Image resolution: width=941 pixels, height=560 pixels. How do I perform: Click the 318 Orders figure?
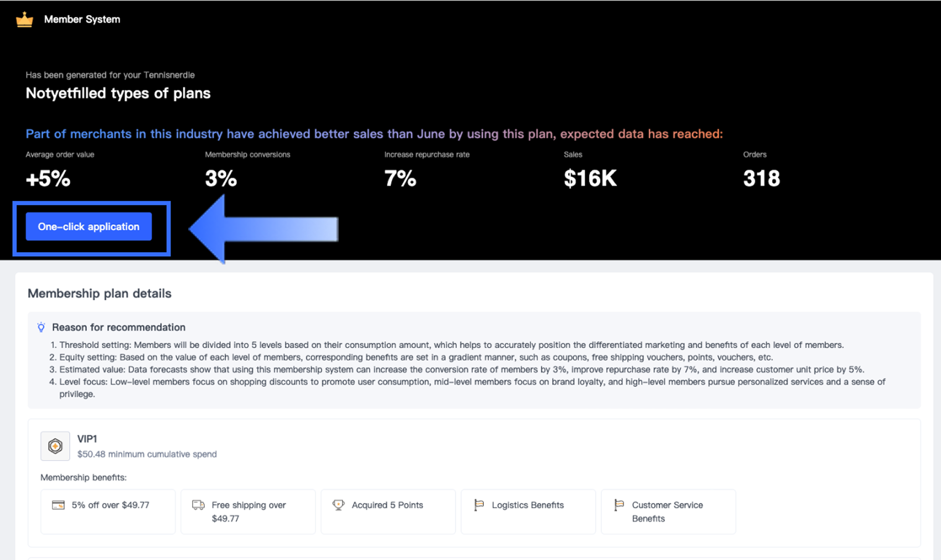tap(762, 178)
